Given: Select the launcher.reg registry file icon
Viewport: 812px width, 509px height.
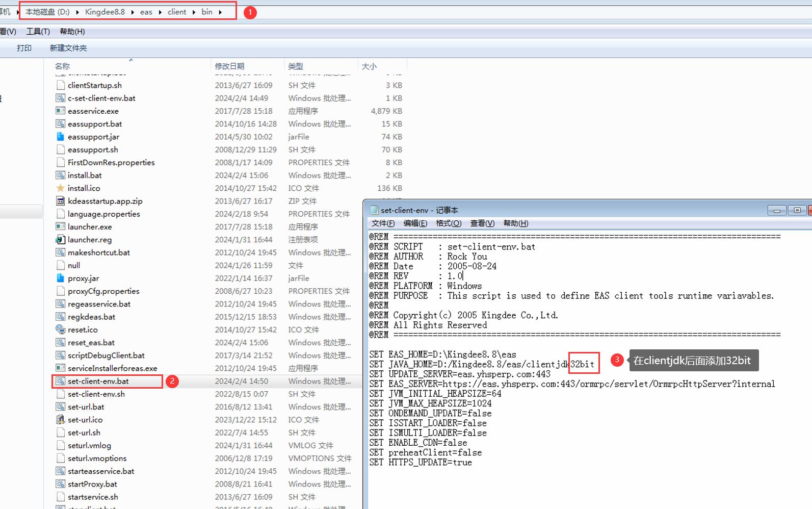Looking at the screenshot, I should (61, 240).
